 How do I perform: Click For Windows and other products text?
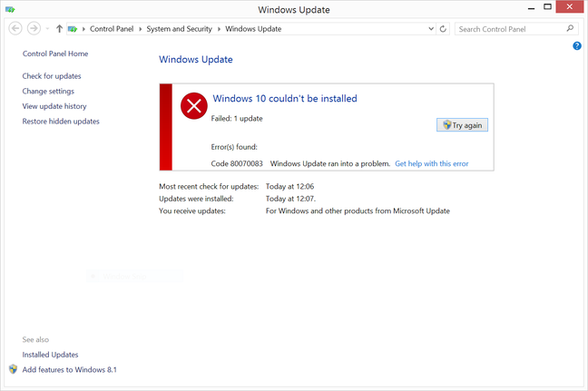(x=358, y=210)
